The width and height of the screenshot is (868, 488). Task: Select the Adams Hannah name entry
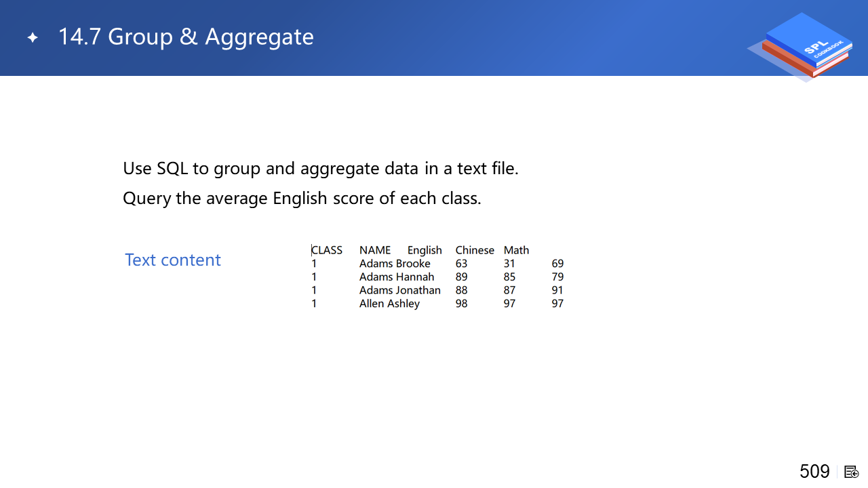click(x=397, y=277)
